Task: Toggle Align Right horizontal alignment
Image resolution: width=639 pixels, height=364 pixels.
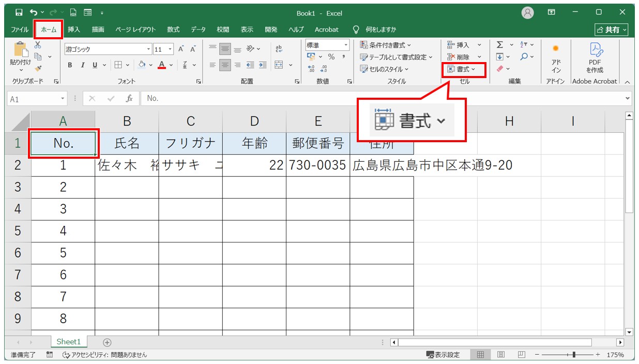Action: point(237,65)
